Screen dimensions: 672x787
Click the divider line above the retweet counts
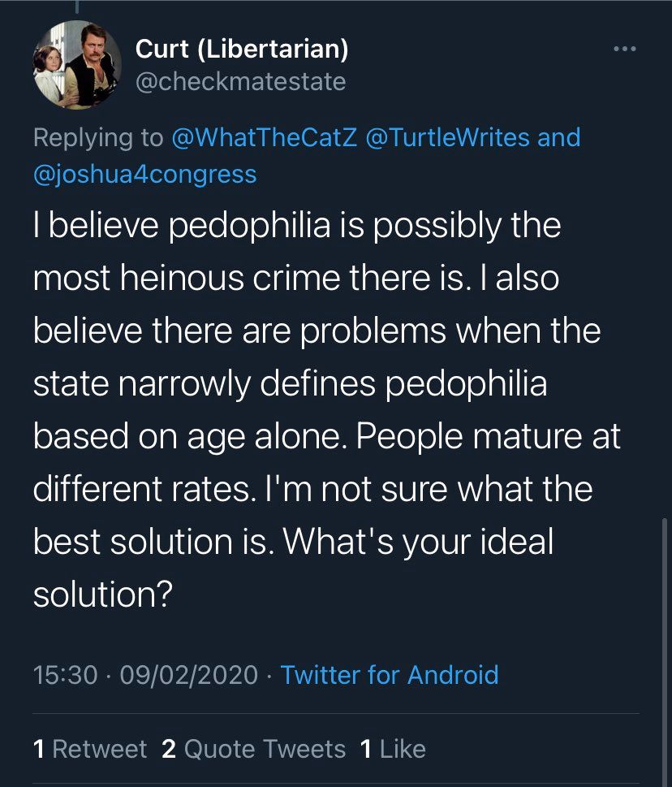336,713
